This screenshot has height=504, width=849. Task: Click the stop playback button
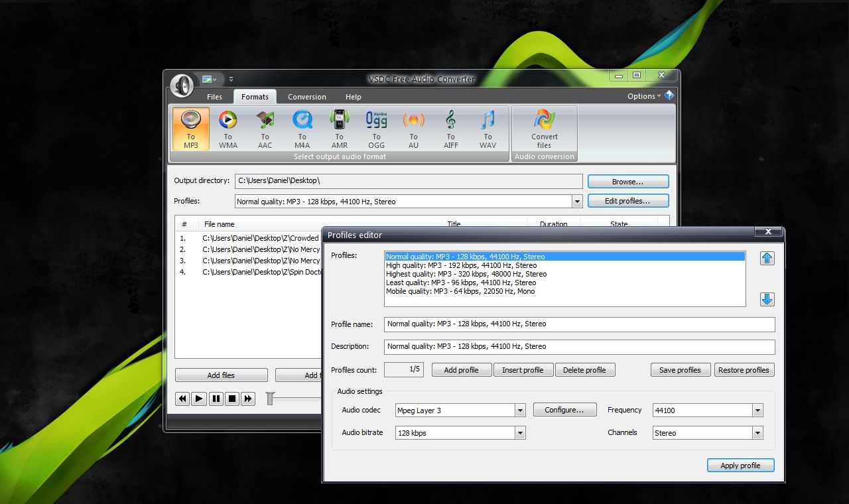[231, 399]
